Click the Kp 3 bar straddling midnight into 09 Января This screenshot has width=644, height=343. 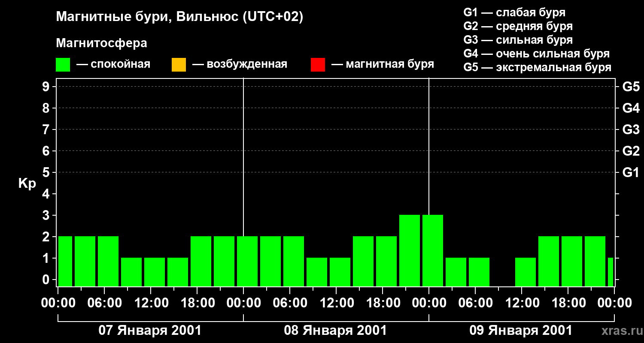(x=433, y=250)
